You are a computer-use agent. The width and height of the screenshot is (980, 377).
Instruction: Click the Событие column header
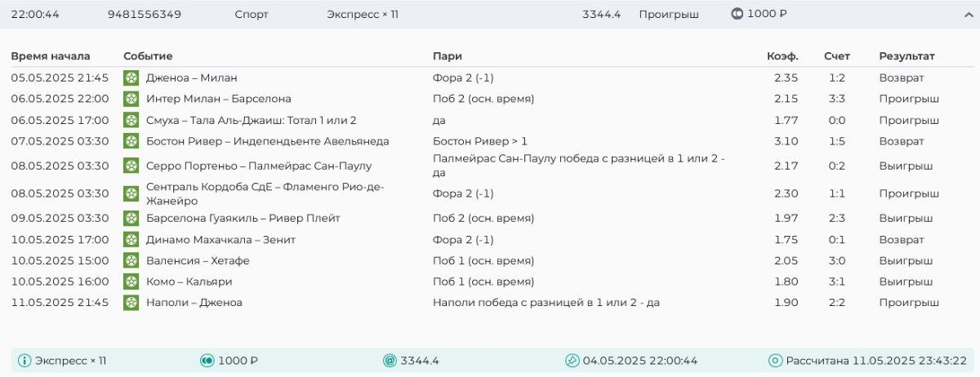[x=148, y=56]
